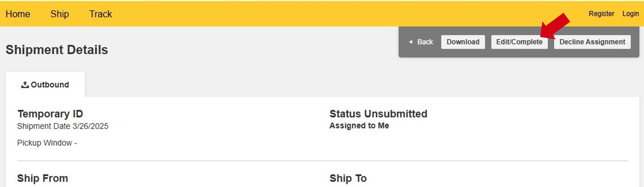Click the Edit/Complete button
The height and width of the screenshot is (187, 644).
519,42
